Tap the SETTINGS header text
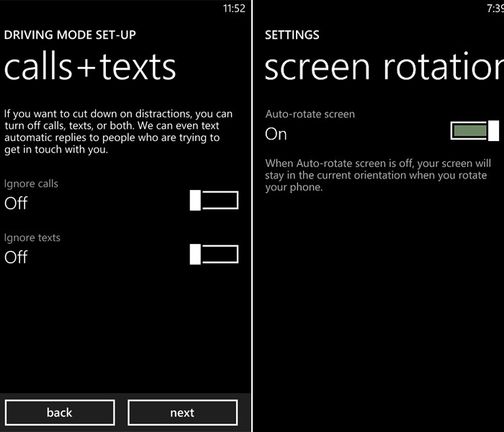 292,35
